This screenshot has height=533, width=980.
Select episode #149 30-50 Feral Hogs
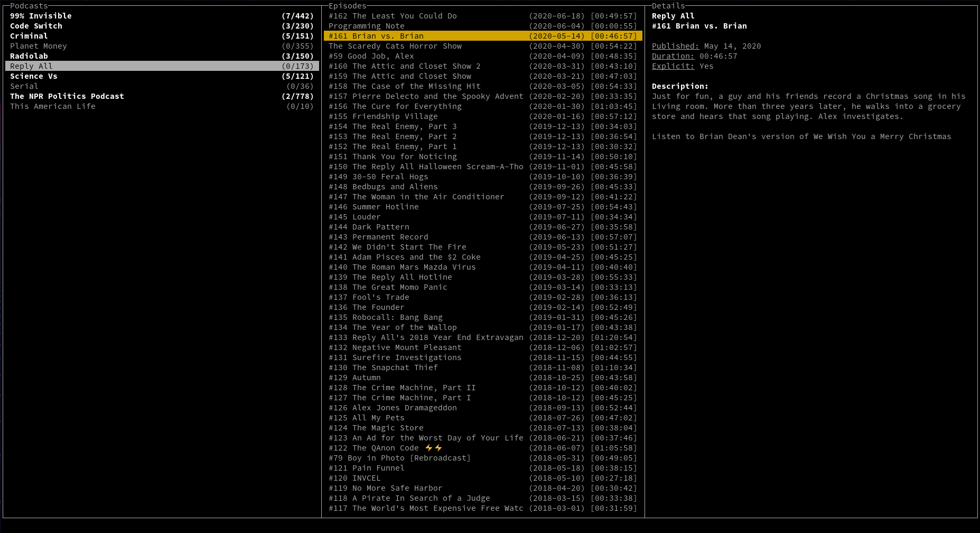[483, 177]
